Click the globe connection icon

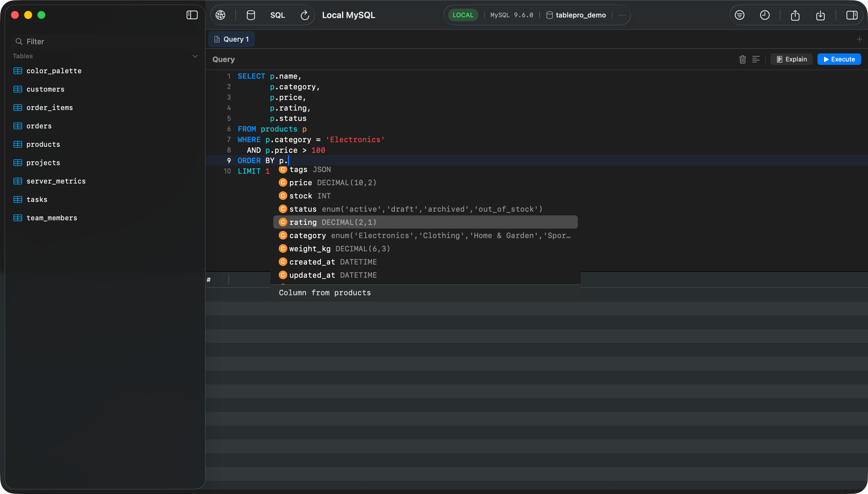pos(221,15)
